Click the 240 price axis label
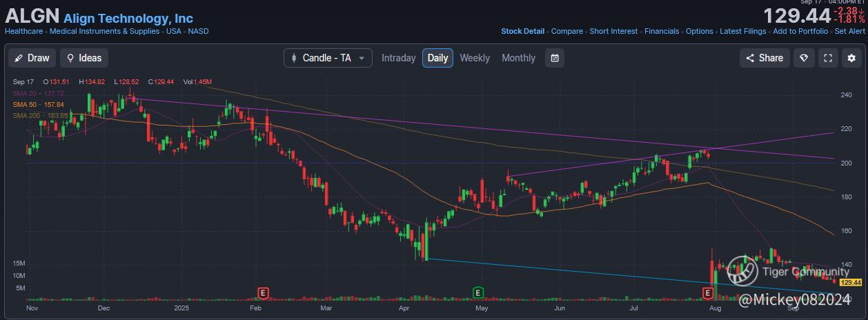Image resolution: width=868 pixels, height=320 pixels. pyautogui.click(x=847, y=95)
